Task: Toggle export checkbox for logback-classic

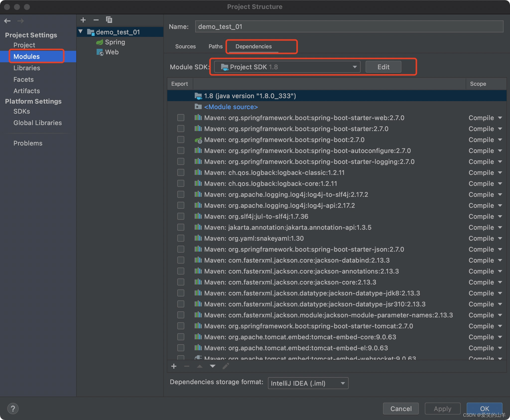Action: (x=181, y=172)
